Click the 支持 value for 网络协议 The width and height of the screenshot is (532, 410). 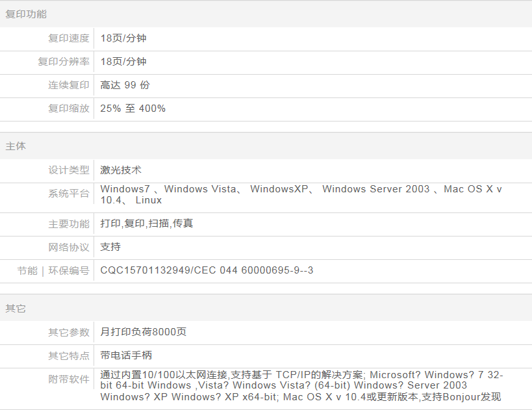(x=110, y=247)
